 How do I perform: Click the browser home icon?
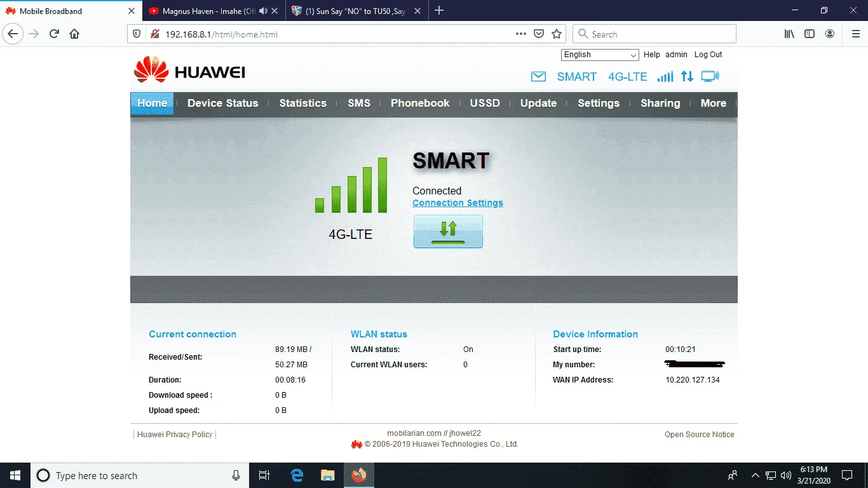(74, 34)
